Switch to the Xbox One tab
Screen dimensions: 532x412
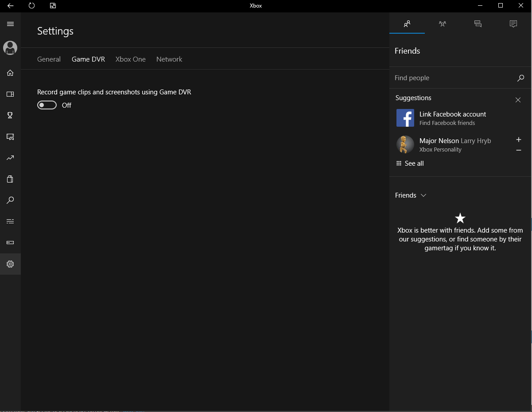(130, 59)
